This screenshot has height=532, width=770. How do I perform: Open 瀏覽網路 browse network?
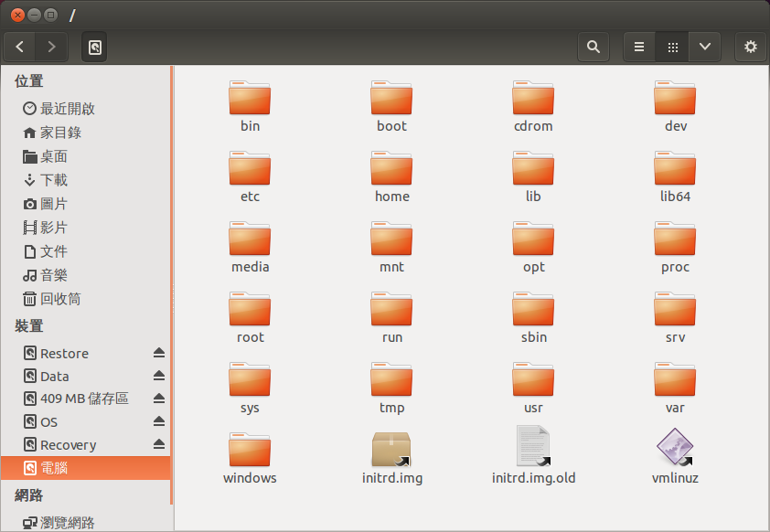(x=85, y=523)
